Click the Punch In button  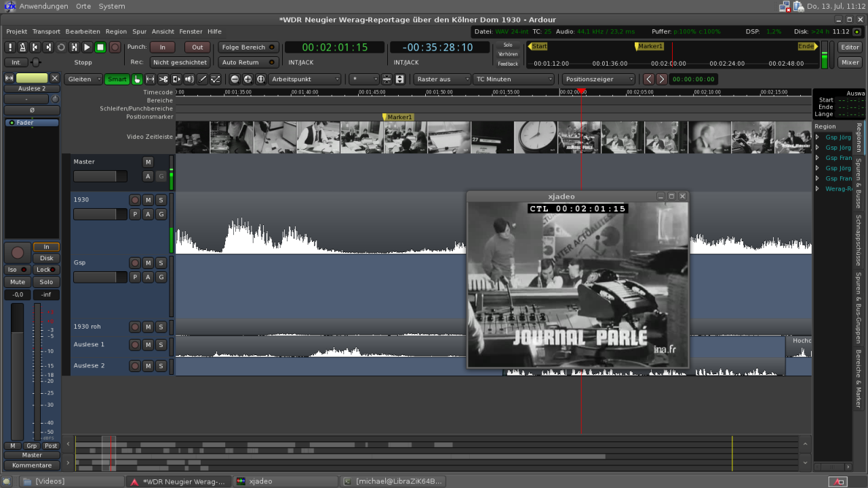coord(163,47)
